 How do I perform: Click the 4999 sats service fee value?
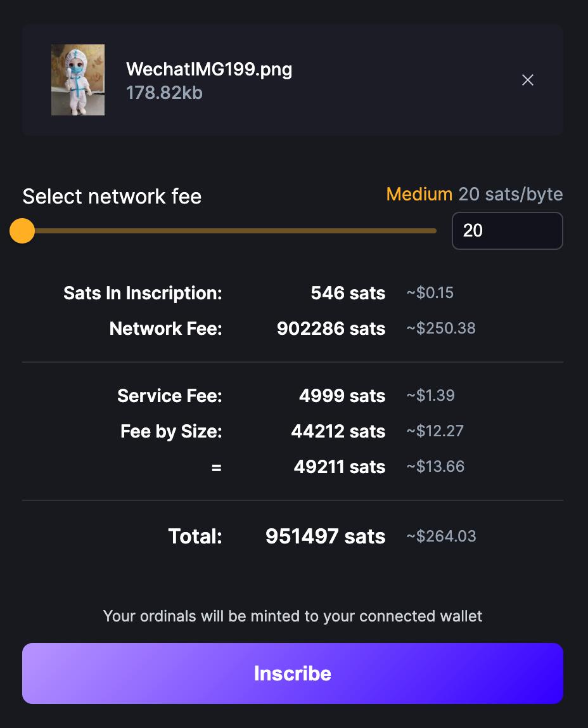click(342, 396)
